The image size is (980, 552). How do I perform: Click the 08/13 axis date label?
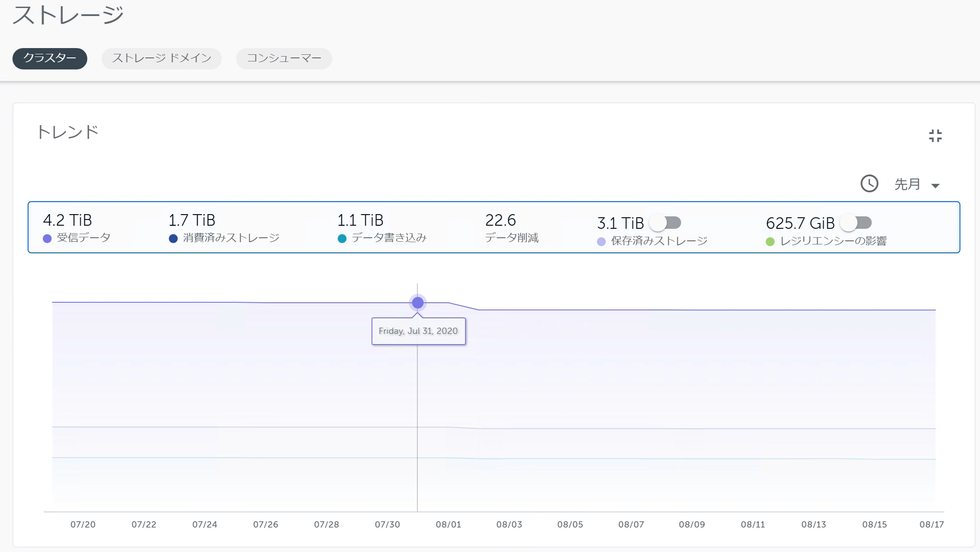814,524
